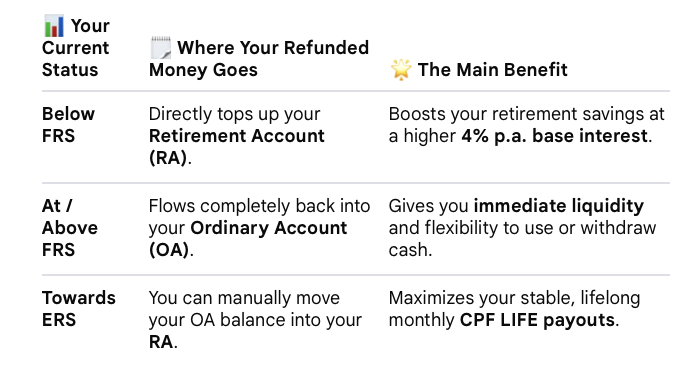Click the notepad emoji icon
This screenshot has width=690, height=380.
point(160,48)
